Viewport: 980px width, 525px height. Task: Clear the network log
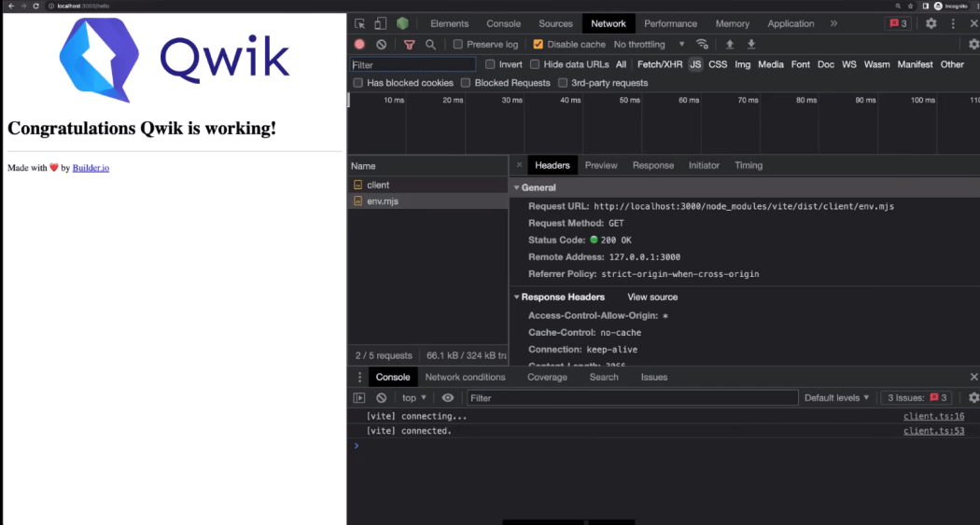tap(381, 44)
